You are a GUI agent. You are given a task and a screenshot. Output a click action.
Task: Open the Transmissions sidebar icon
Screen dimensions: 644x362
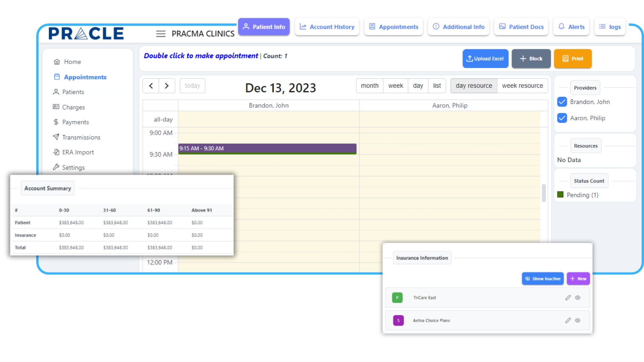pyautogui.click(x=56, y=137)
